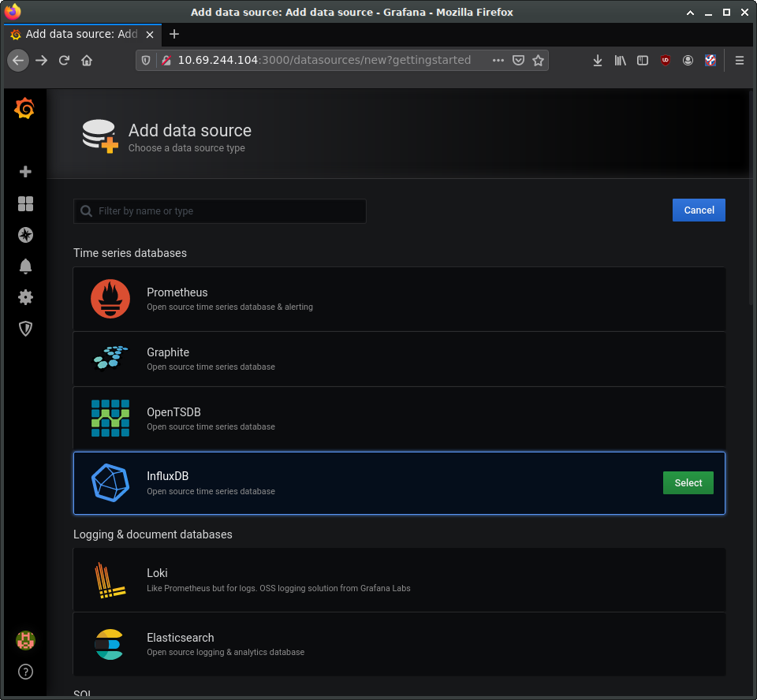Click the green Select button for InfluxDB

pos(688,482)
